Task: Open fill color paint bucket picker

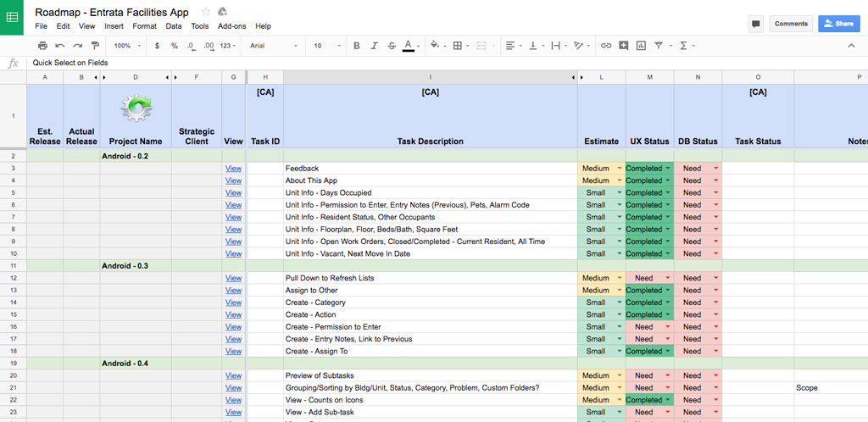Action: click(x=437, y=46)
